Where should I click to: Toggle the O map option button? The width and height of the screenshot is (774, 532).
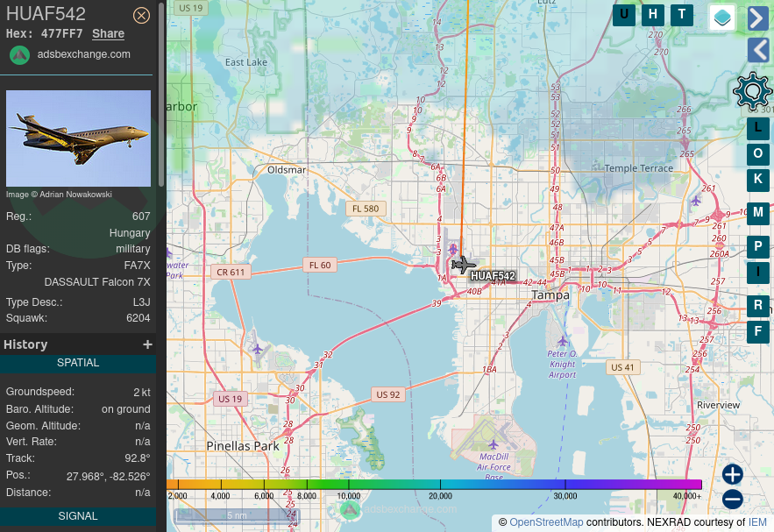coord(757,154)
